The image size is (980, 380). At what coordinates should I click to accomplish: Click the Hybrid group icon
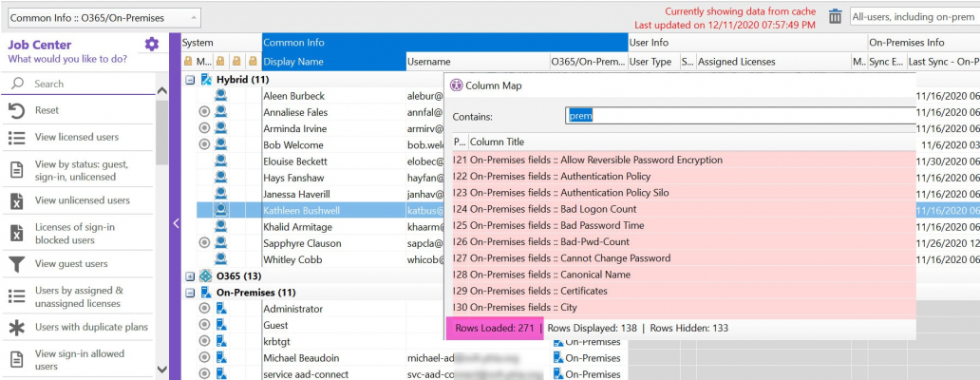tap(206, 80)
